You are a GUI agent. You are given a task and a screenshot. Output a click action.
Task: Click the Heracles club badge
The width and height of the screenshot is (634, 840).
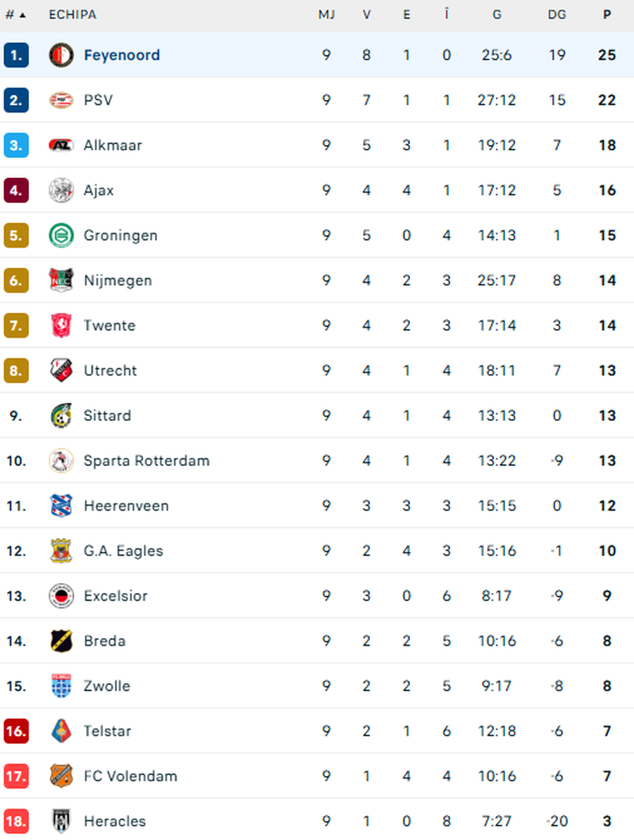click(x=61, y=821)
